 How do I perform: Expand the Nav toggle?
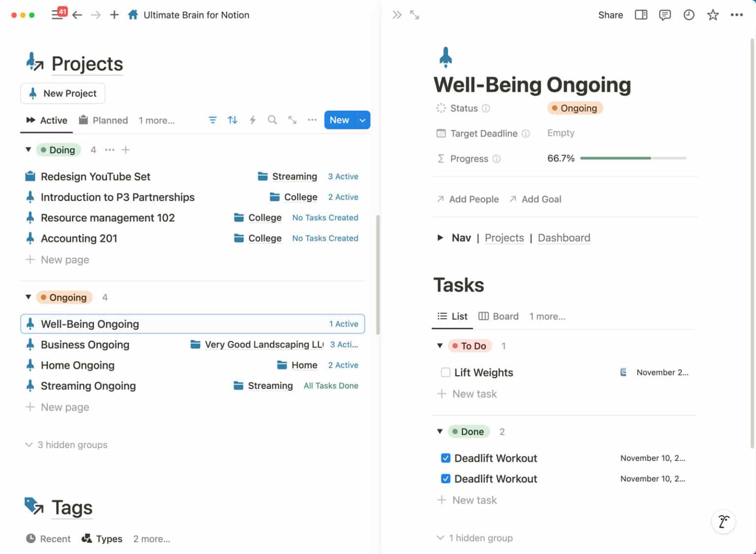pos(440,238)
